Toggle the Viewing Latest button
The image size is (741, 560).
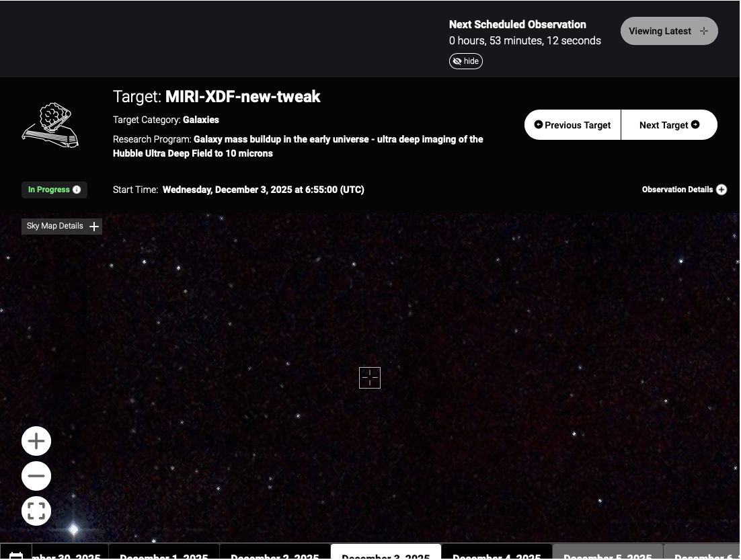pyautogui.click(x=669, y=31)
